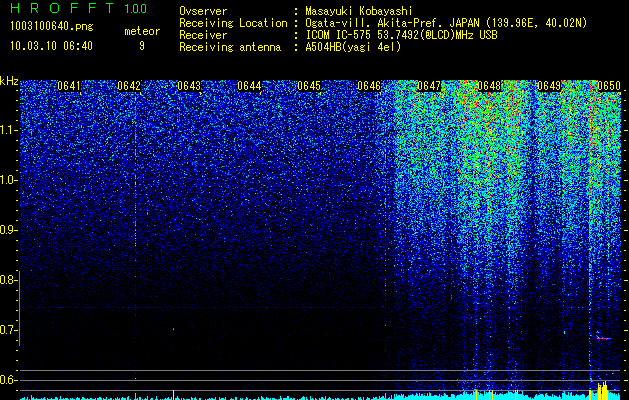Click the 0650 time marker label

609,86
